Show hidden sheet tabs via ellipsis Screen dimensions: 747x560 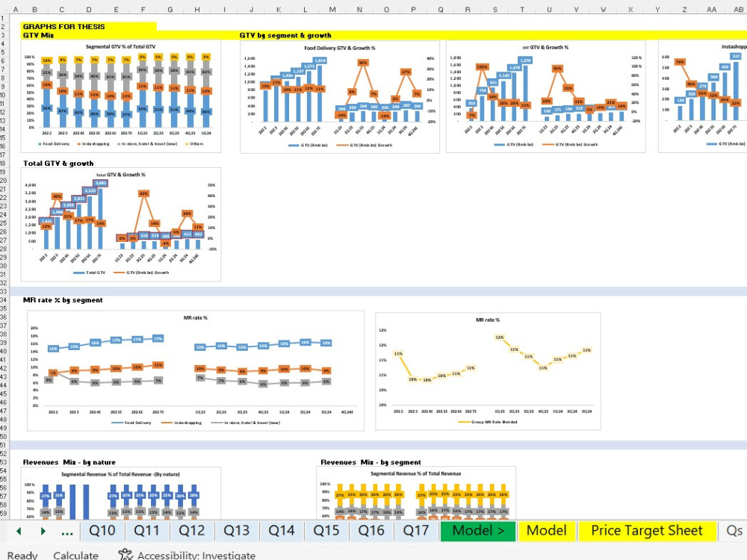[x=67, y=532]
